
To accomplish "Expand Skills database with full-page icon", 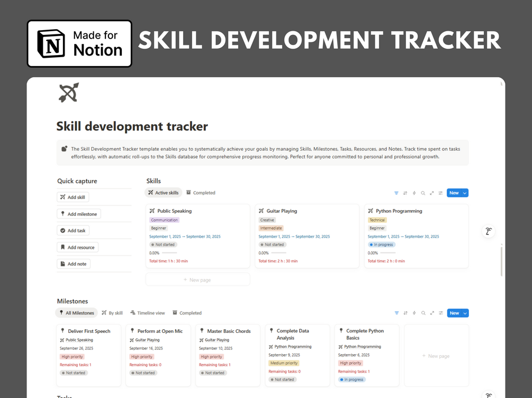I will (431, 193).
